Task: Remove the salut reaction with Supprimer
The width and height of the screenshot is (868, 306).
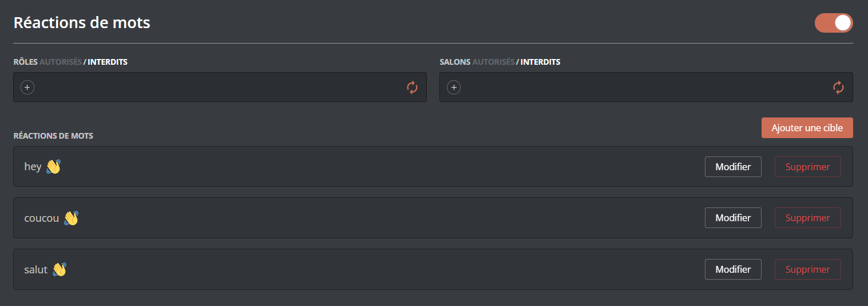Action: pos(807,269)
